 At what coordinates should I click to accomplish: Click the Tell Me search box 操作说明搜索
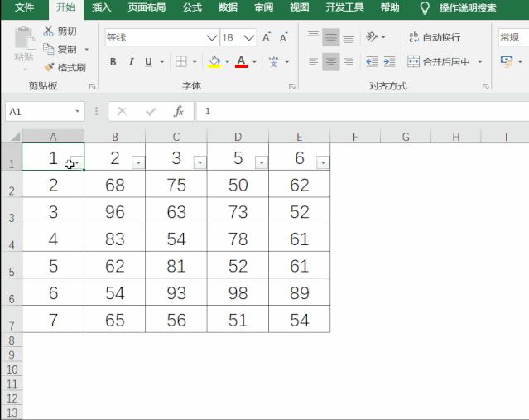click(x=468, y=7)
